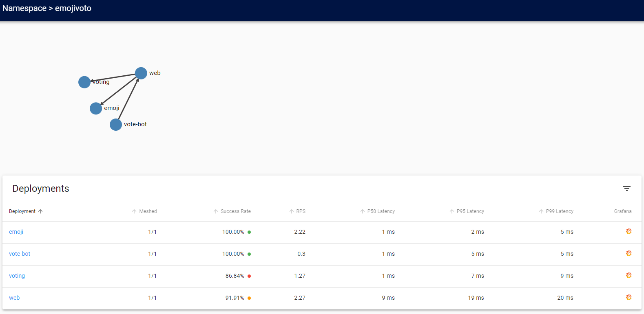Open Grafana dashboard for voting deployment
The width and height of the screenshot is (644, 314).
[629, 275]
